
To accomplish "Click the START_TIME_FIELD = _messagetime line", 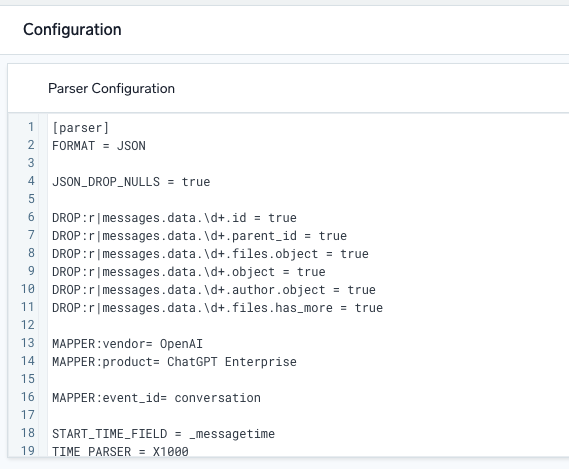I will coord(163,434).
